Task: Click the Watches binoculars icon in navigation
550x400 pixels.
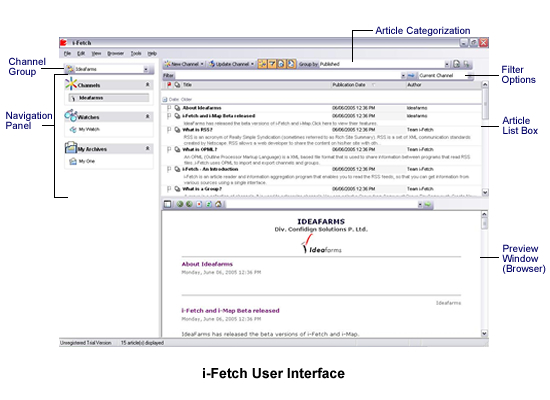Action: (x=71, y=115)
